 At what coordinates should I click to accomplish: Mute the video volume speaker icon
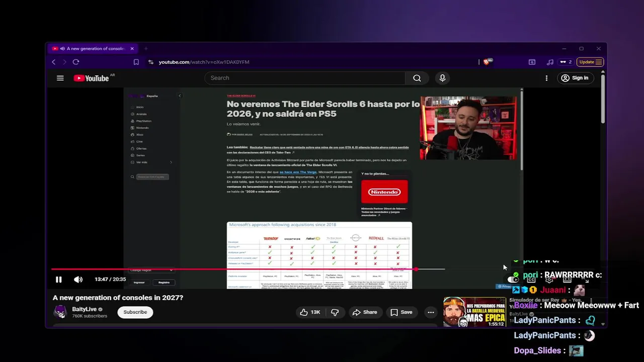[x=78, y=280]
